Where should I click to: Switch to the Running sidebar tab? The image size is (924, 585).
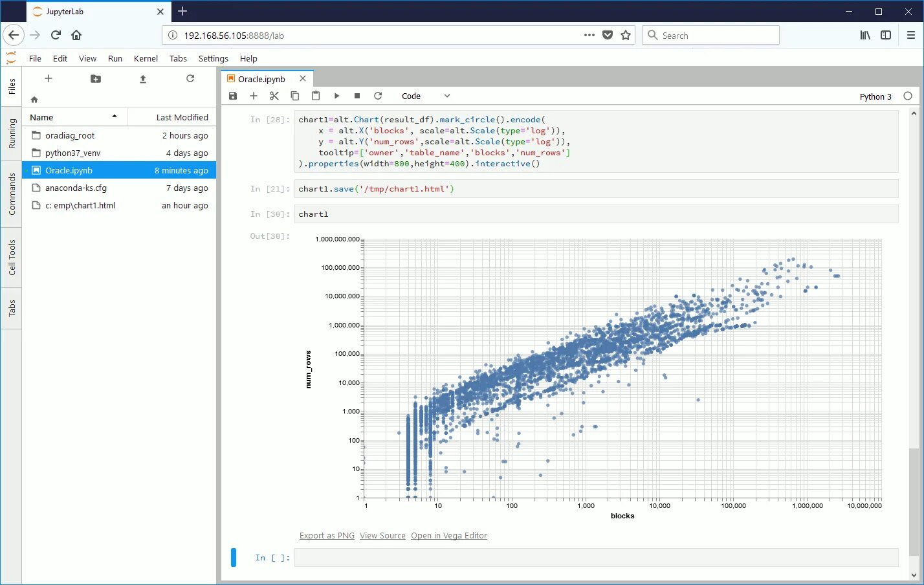coord(12,134)
